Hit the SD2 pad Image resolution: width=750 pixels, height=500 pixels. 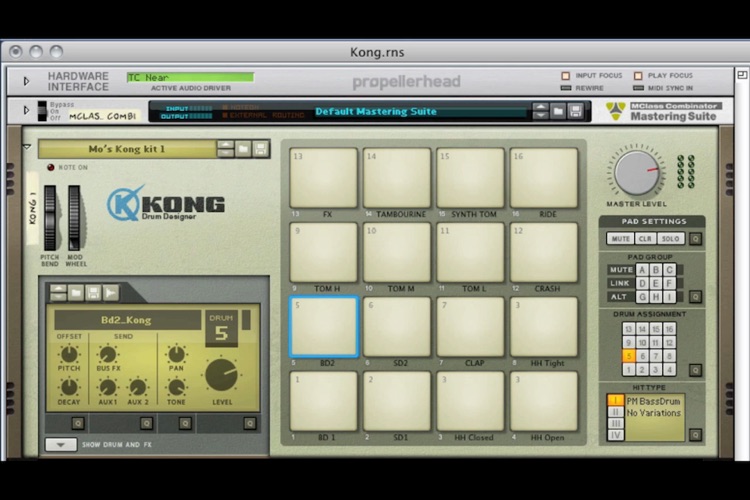coord(397,327)
